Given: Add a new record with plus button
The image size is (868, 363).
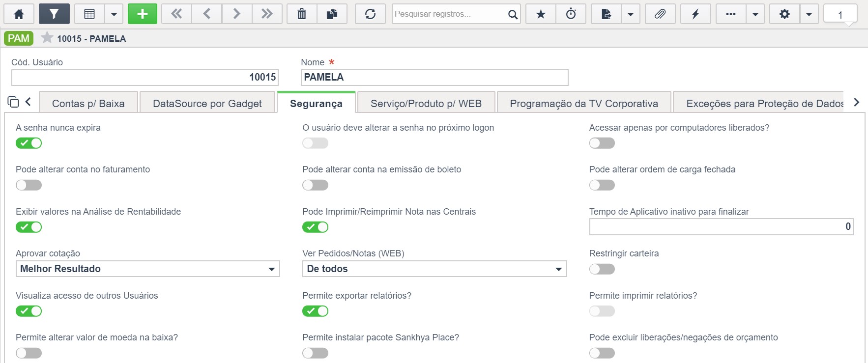Looking at the screenshot, I should [143, 14].
